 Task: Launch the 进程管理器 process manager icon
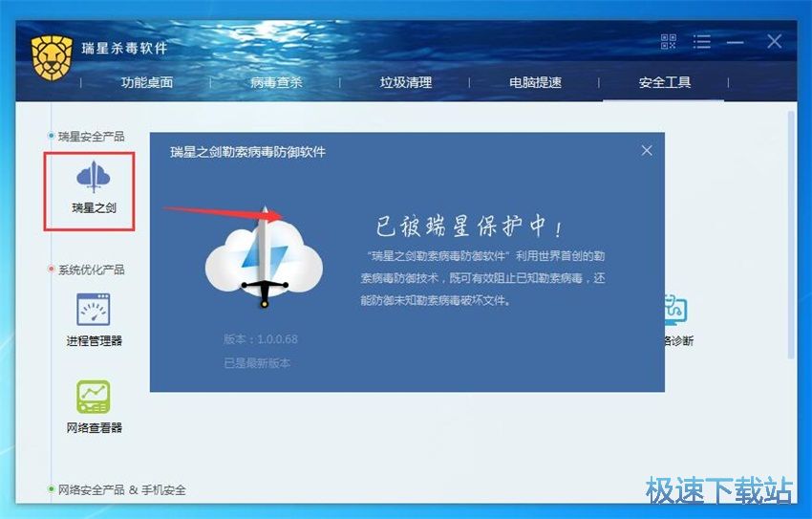(x=94, y=310)
